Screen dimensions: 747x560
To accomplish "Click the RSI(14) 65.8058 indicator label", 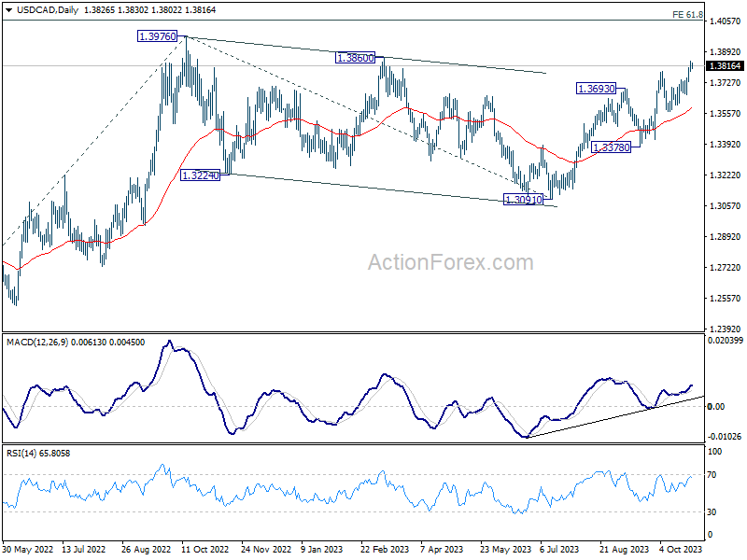I will [x=38, y=454].
